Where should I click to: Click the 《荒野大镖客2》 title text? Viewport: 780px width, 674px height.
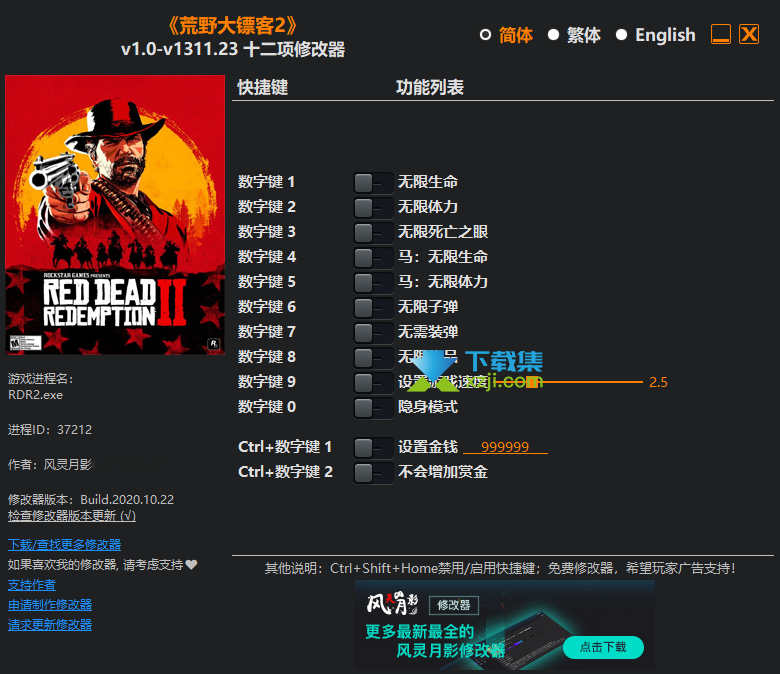(233, 25)
